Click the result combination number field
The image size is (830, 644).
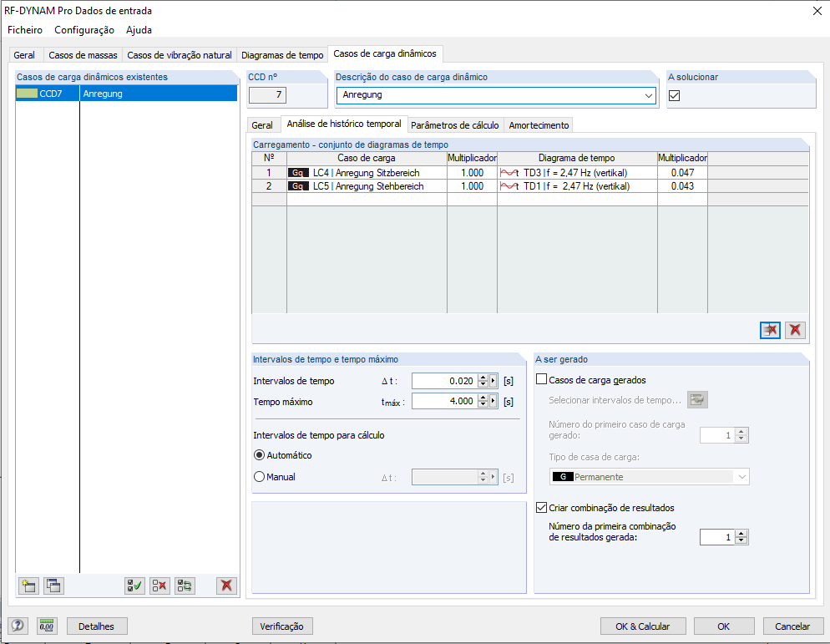tap(718, 537)
